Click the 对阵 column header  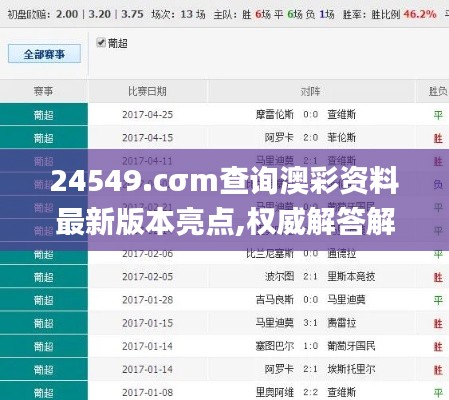tap(311, 91)
